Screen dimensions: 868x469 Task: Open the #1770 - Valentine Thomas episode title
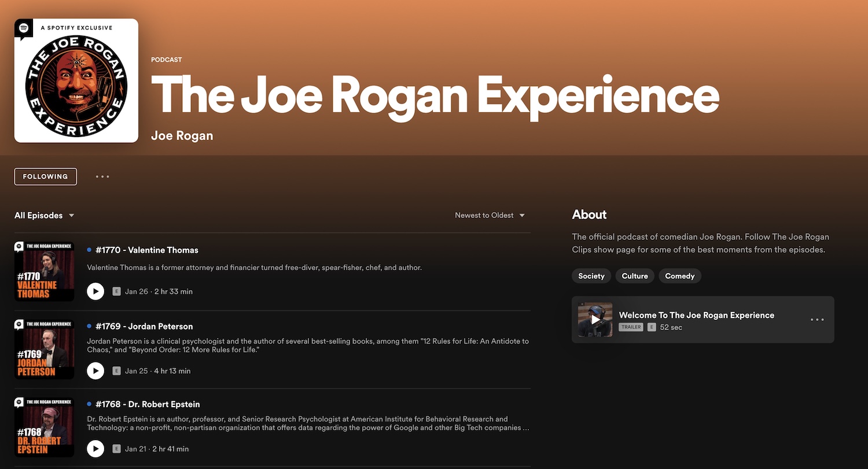pos(147,250)
